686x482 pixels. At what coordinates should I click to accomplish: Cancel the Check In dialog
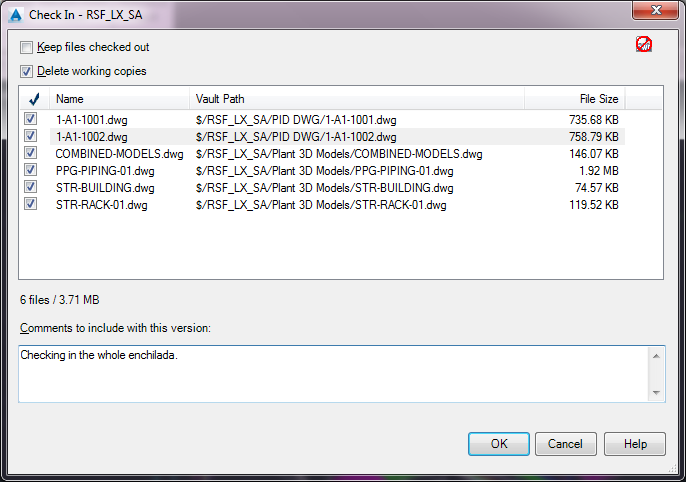[566, 444]
